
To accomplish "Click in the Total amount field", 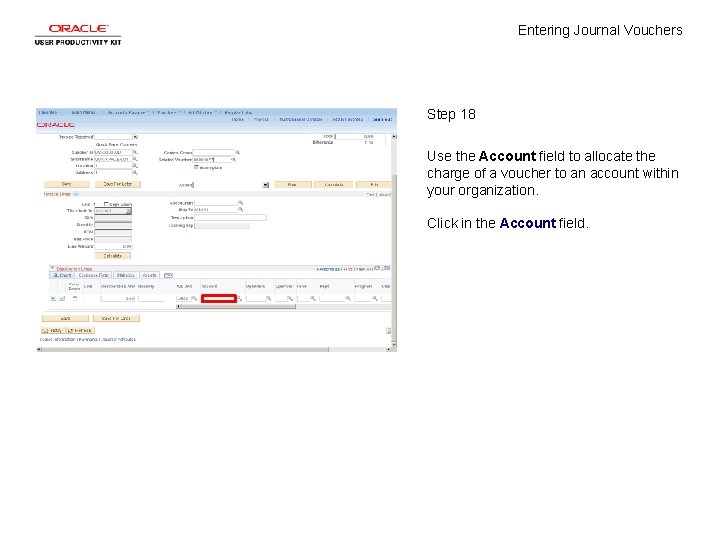I will (354, 136).
